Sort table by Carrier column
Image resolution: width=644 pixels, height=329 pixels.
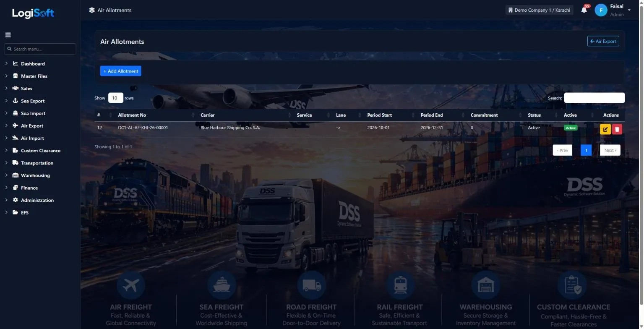pyautogui.click(x=245, y=115)
